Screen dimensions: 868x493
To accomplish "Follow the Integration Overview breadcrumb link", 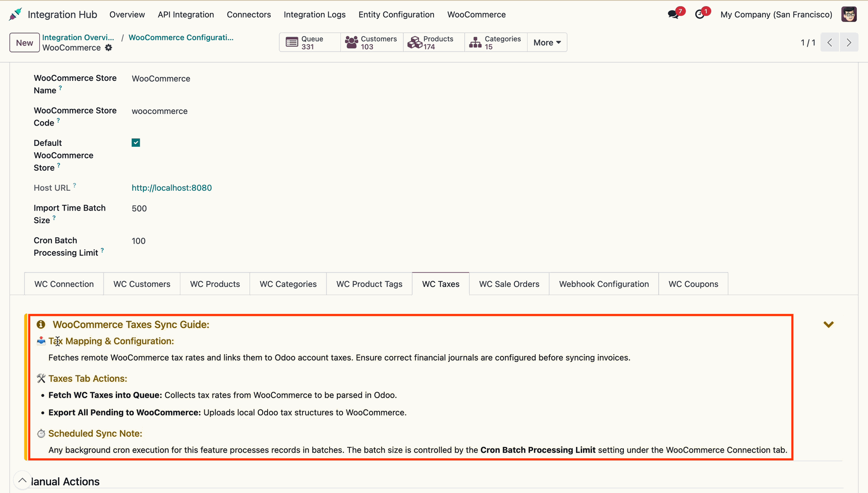I will (78, 38).
